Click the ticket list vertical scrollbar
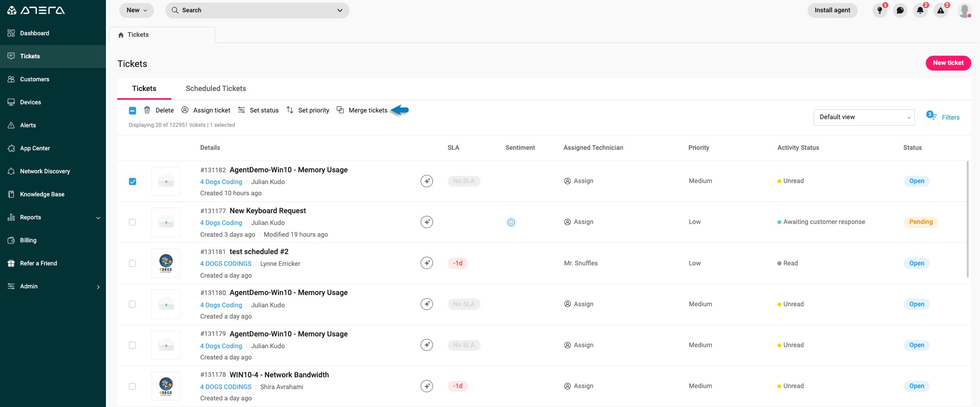980x407 pixels. click(x=967, y=219)
